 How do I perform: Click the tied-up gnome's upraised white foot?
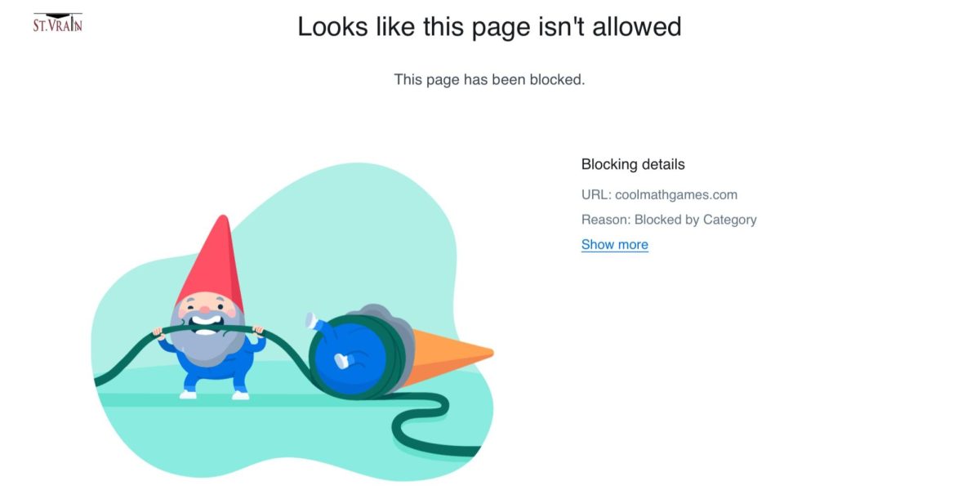pyautogui.click(x=311, y=320)
